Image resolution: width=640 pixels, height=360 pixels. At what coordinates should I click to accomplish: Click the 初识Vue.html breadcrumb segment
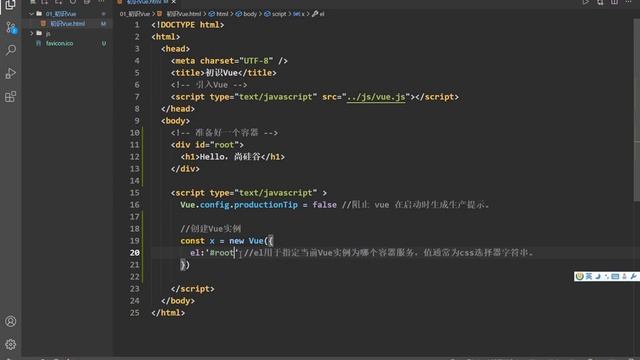[x=180, y=14]
